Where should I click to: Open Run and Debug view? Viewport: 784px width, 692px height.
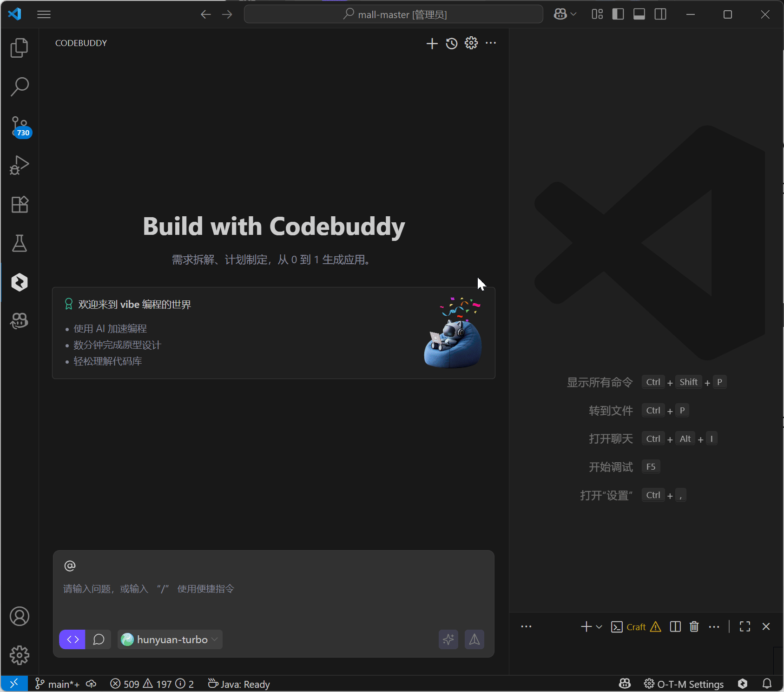point(19,165)
